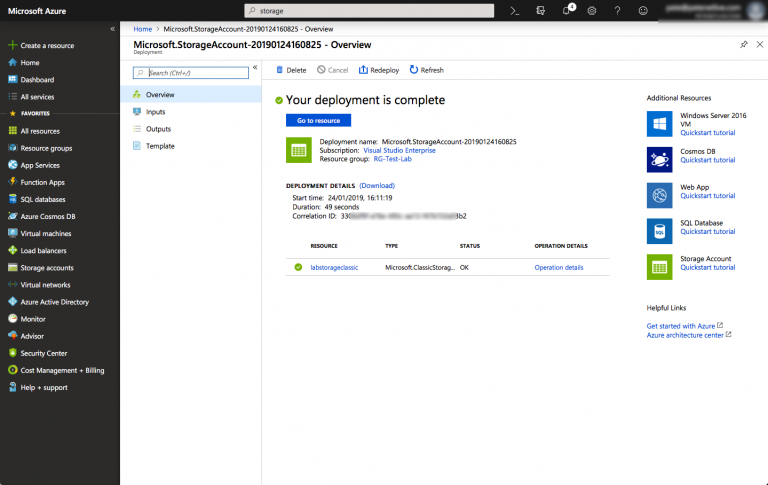Click the Go to resource button
The image size is (768, 485).
[x=318, y=121]
